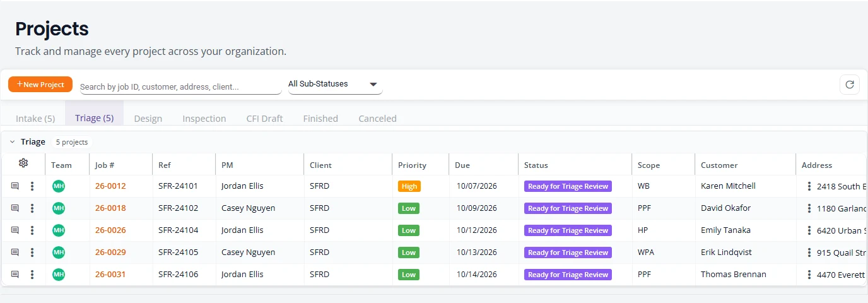Click the Status column header
This screenshot has width=868, height=303.
(536, 165)
